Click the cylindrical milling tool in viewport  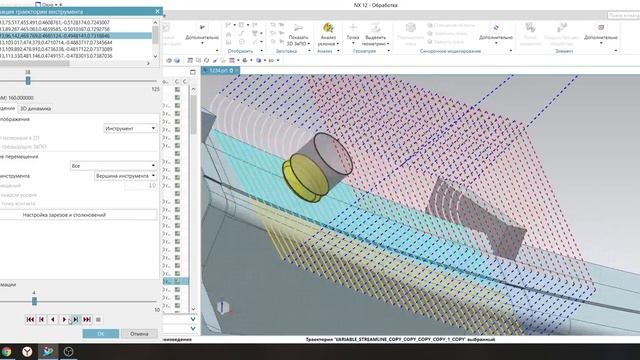coord(318,167)
